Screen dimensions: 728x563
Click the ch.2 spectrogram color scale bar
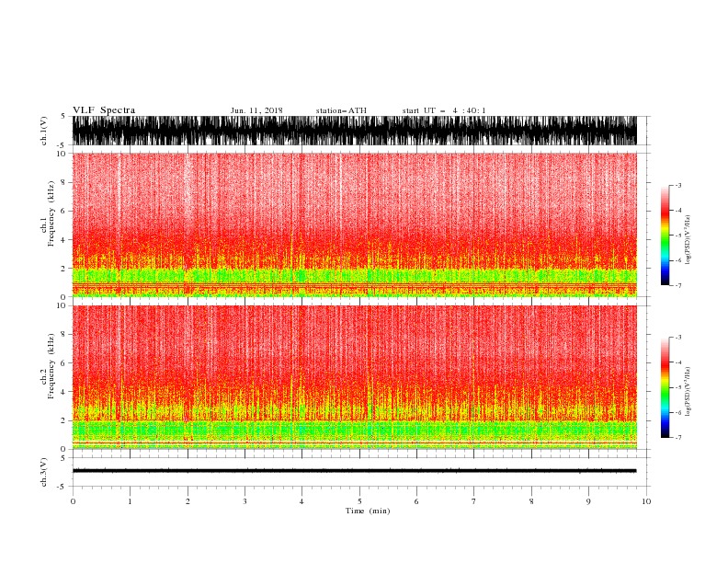click(665, 387)
